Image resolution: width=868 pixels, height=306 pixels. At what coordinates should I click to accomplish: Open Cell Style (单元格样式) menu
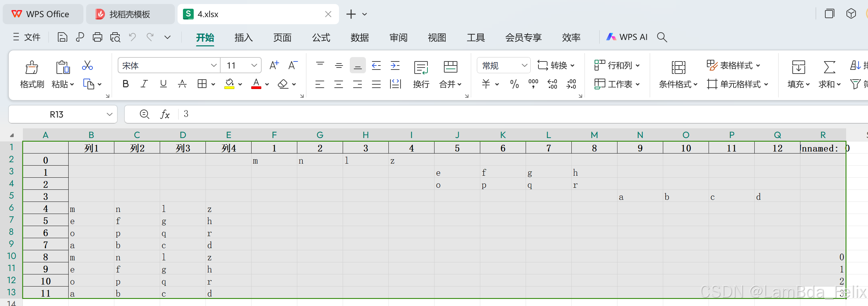(738, 84)
